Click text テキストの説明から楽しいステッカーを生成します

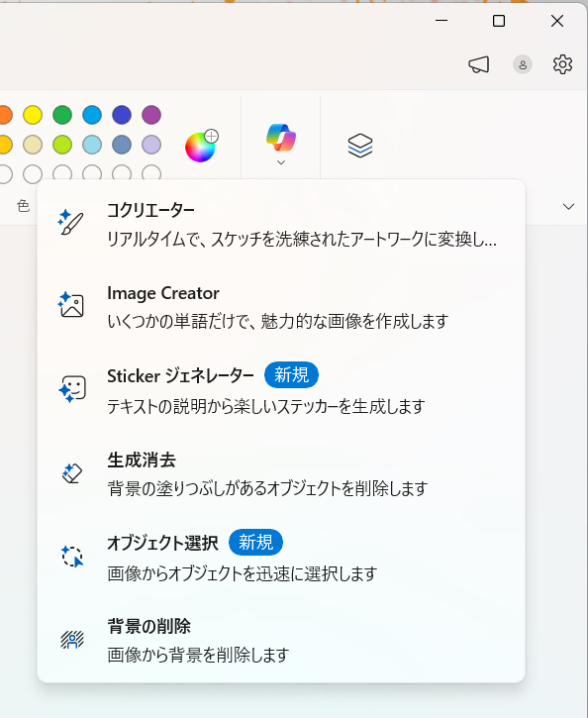[266, 406]
